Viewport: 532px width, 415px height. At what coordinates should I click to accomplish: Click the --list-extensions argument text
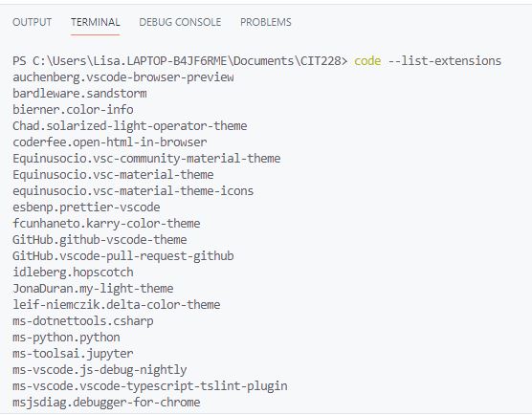[445, 61]
